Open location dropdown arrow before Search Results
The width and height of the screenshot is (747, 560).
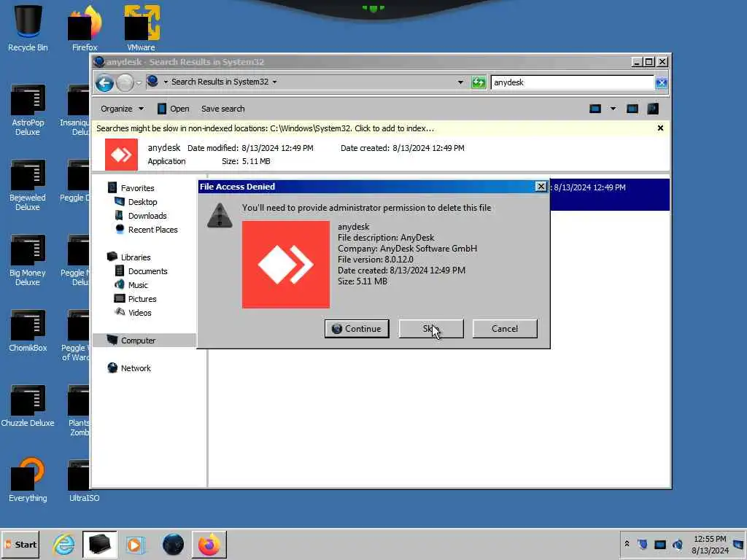pos(166,82)
